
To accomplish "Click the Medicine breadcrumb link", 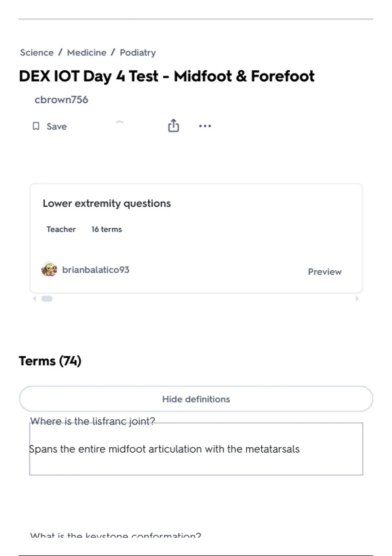I will [x=87, y=53].
